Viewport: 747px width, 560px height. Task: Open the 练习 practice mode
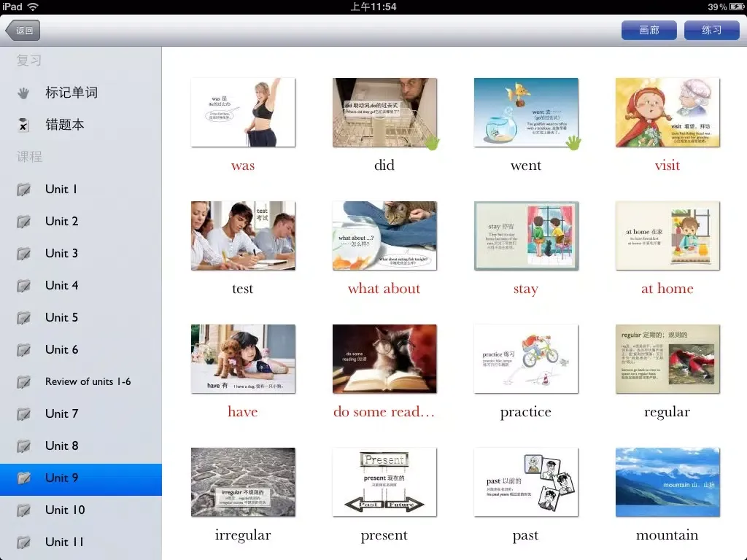pos(712,30)
